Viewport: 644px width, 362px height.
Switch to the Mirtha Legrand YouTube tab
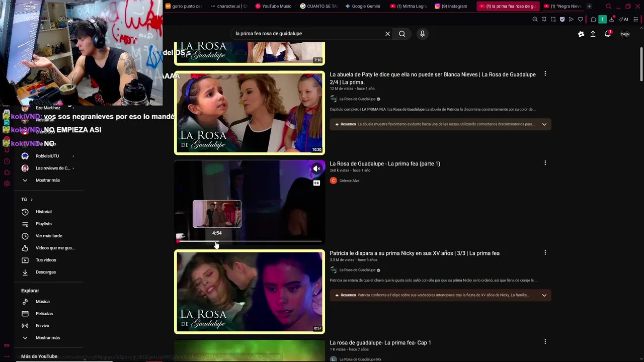pos(408,6)
